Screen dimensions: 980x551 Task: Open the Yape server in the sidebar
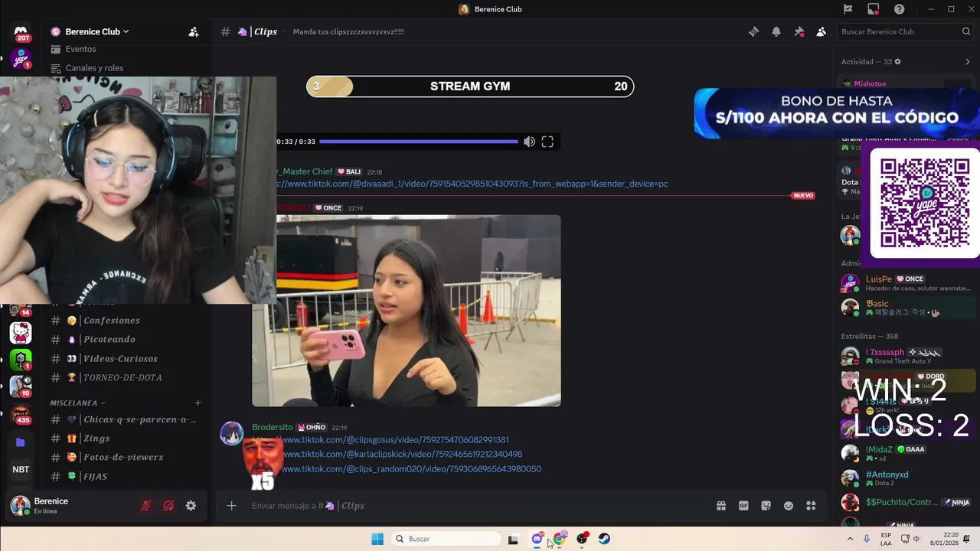tap(21, 59)
